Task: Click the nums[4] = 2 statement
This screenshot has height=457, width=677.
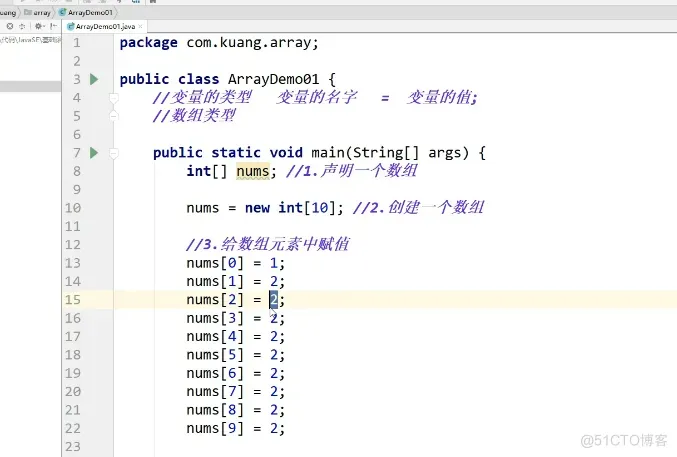Action: pyautogui.click(x=235, y=336)
